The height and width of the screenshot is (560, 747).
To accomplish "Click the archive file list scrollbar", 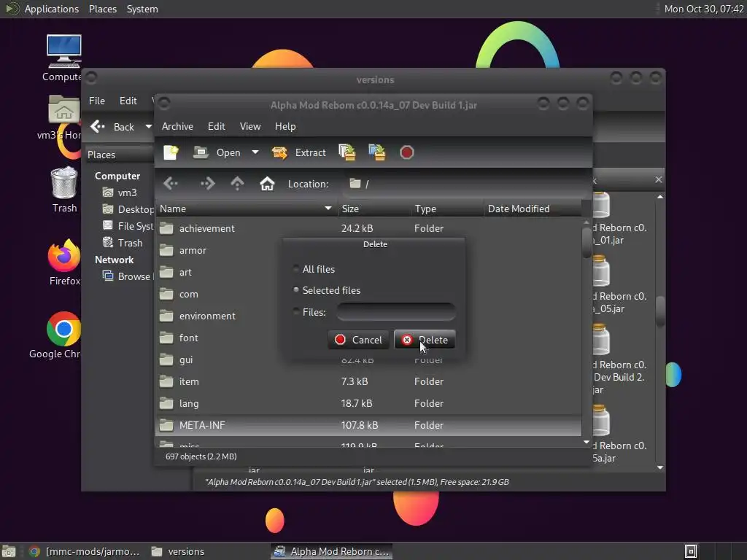I will coord(587,243).
